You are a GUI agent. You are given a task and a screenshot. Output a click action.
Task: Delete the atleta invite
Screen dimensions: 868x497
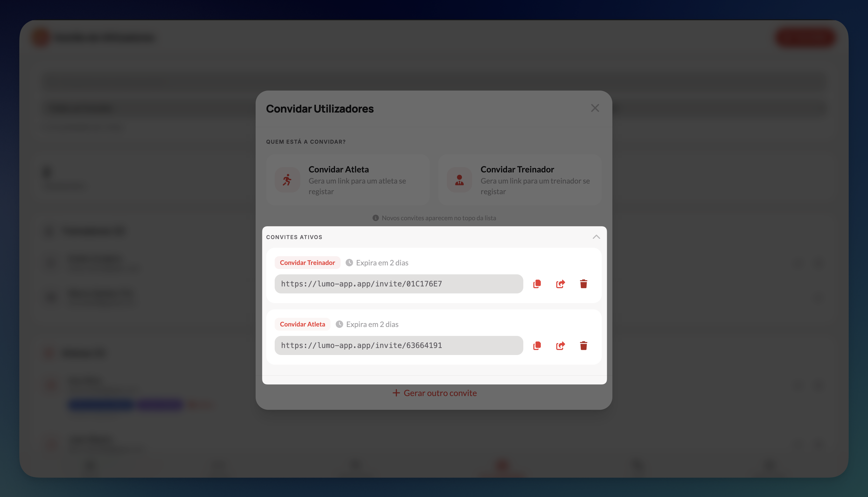click(x=583, y=345)
